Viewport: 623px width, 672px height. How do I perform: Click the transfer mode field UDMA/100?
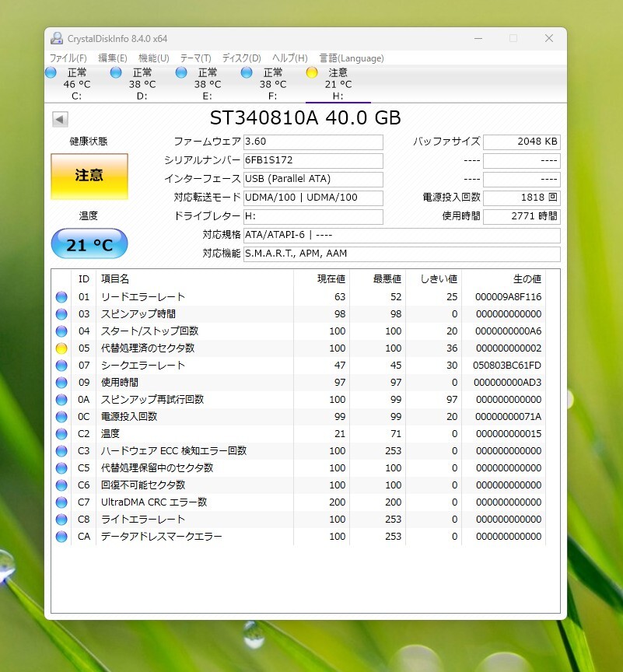(x=313, y=198)
